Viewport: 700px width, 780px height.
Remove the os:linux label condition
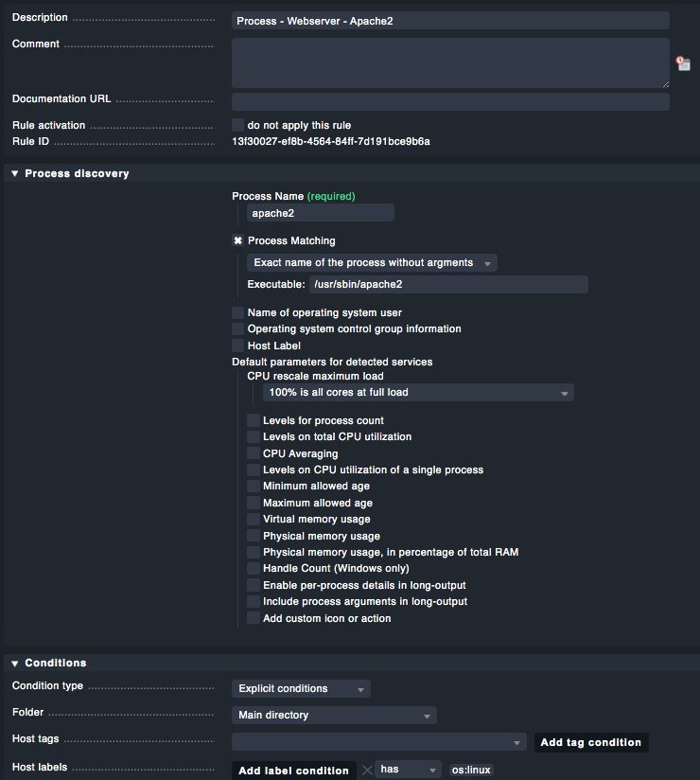[x=367, y=770]
